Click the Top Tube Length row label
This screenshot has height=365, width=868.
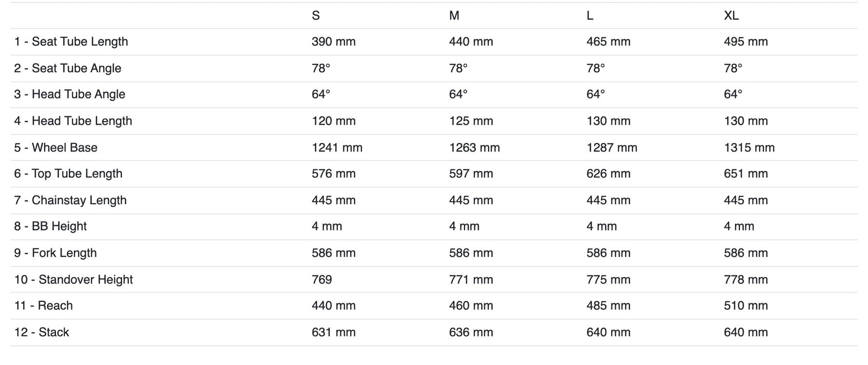pos(68,174)
